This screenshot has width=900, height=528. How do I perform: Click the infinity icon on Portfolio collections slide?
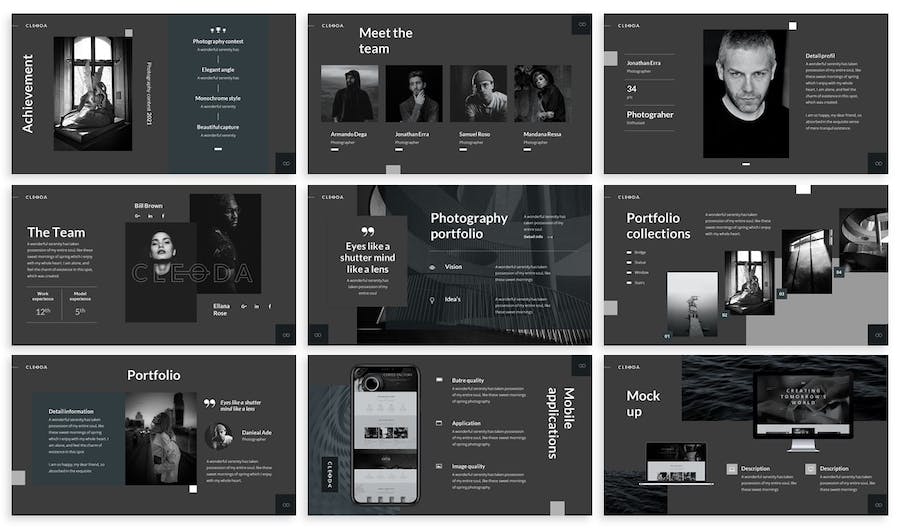coord(878,335)
